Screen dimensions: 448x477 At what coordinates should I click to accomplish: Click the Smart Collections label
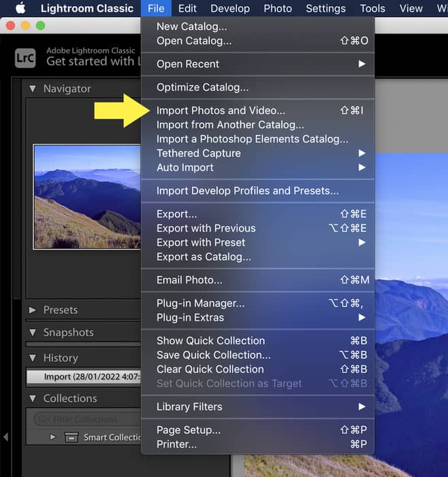point(112,437)
